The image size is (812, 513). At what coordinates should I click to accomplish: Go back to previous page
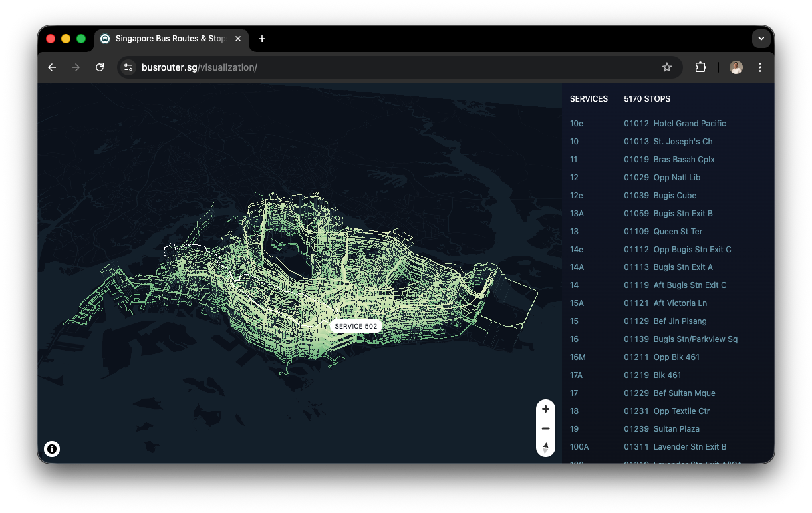click(x=52, y=67)
